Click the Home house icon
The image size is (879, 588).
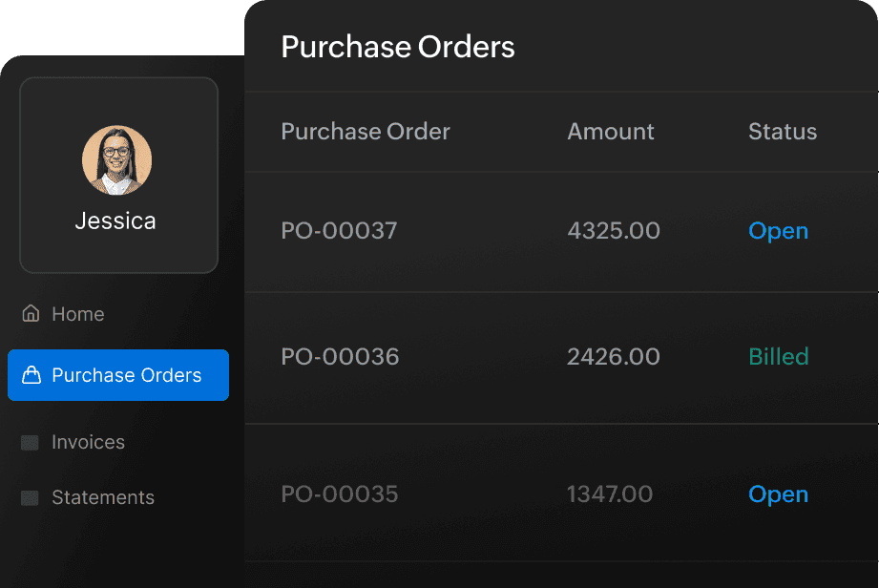[x=31, y=314]
